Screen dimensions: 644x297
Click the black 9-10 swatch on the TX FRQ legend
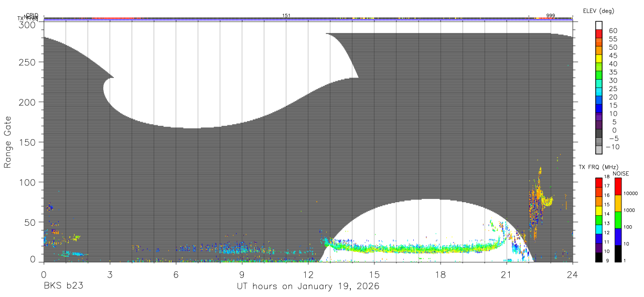click(599, 257)
